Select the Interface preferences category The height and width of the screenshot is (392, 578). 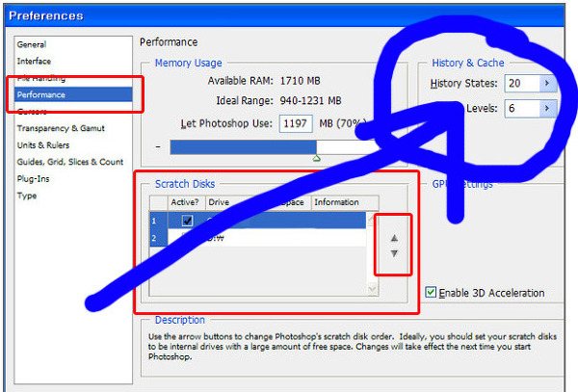34,61
